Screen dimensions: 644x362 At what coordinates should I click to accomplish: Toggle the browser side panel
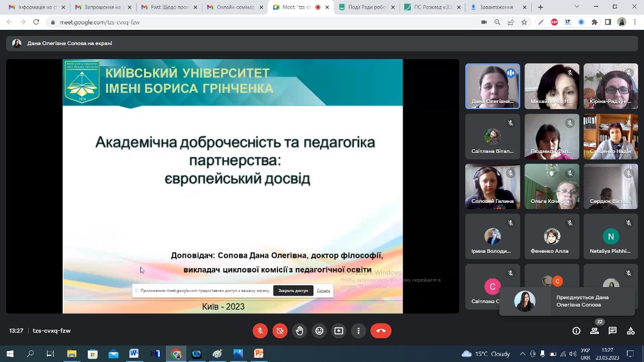click(x=608, y=22)
